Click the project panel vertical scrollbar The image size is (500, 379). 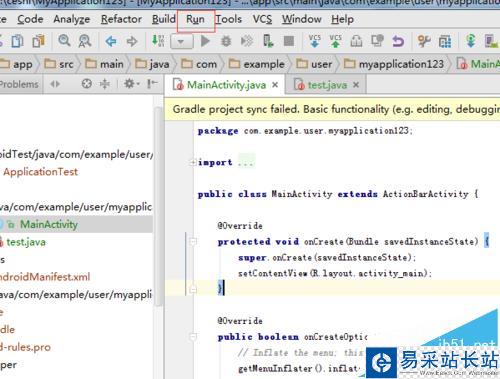tap(159, 207)
